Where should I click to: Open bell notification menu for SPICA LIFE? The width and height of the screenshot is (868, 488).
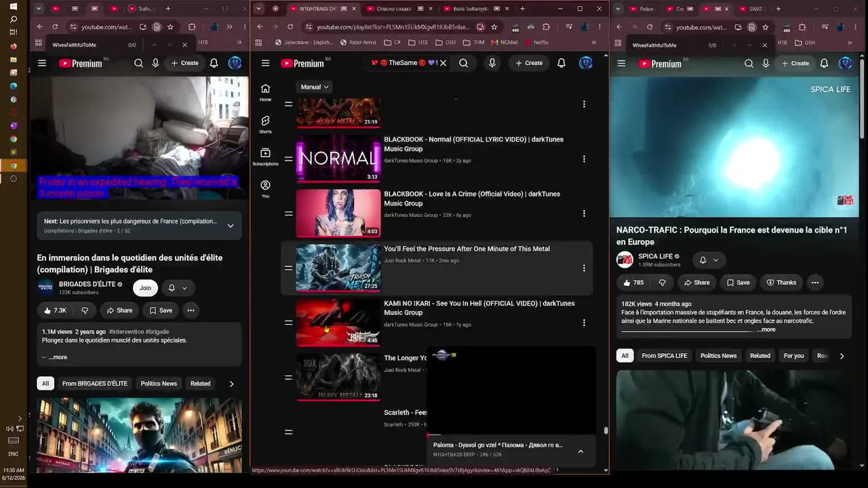point(709,260)
